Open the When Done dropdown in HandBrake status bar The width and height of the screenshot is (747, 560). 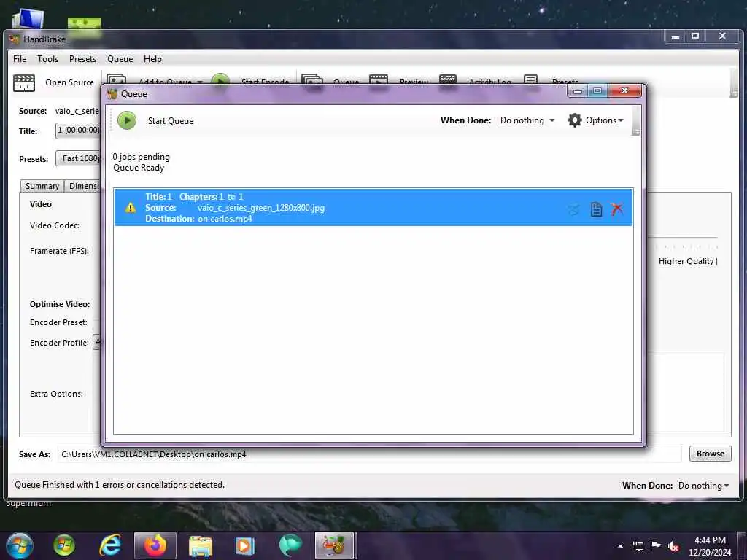tap(703, 486)
